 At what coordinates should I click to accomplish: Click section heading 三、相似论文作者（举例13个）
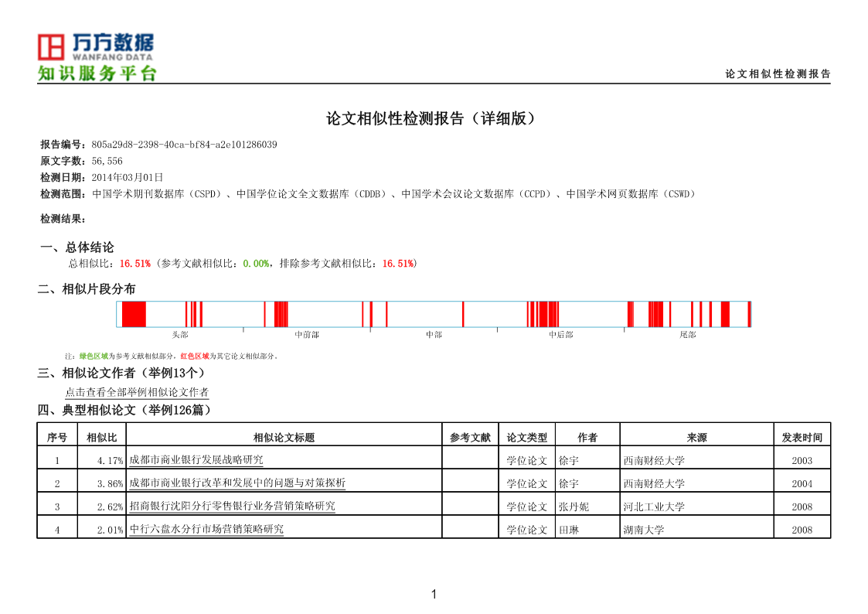[121, 374]
